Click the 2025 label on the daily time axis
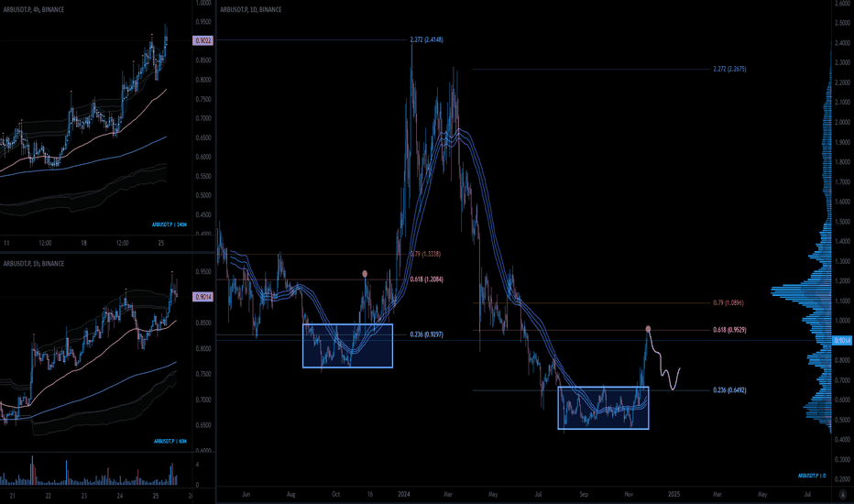This screenshot has width=854, height=504. [x=673, y=494]
